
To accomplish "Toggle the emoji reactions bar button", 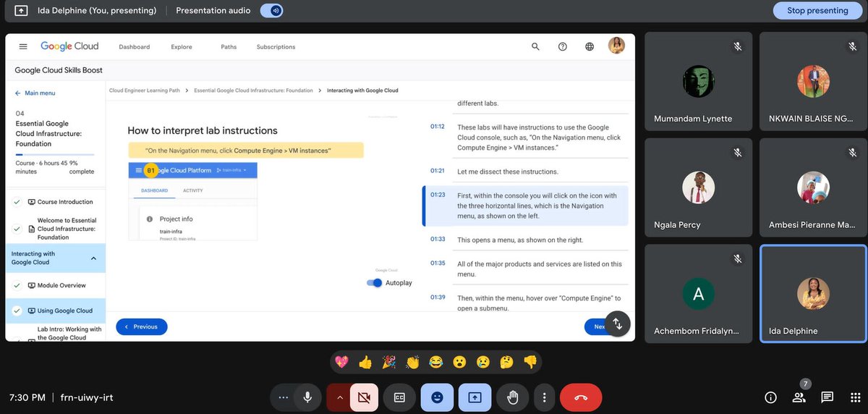I will click(437, 397).
